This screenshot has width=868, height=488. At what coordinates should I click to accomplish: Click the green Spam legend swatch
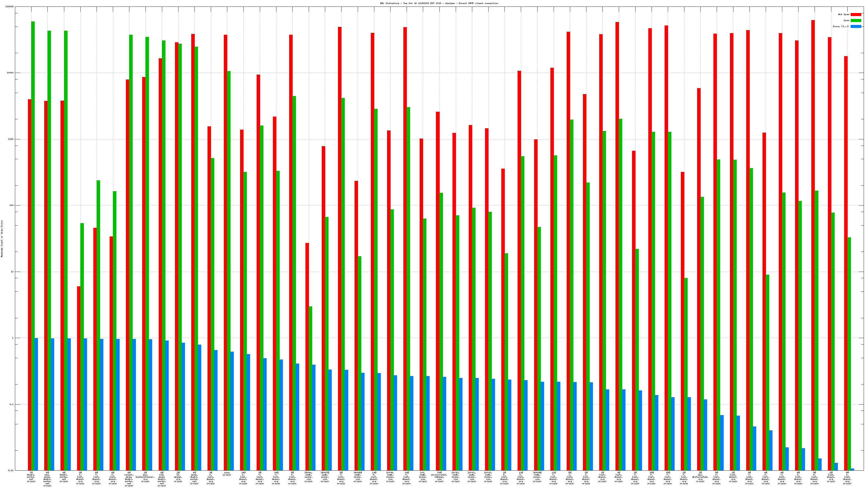tap(856, 21)
